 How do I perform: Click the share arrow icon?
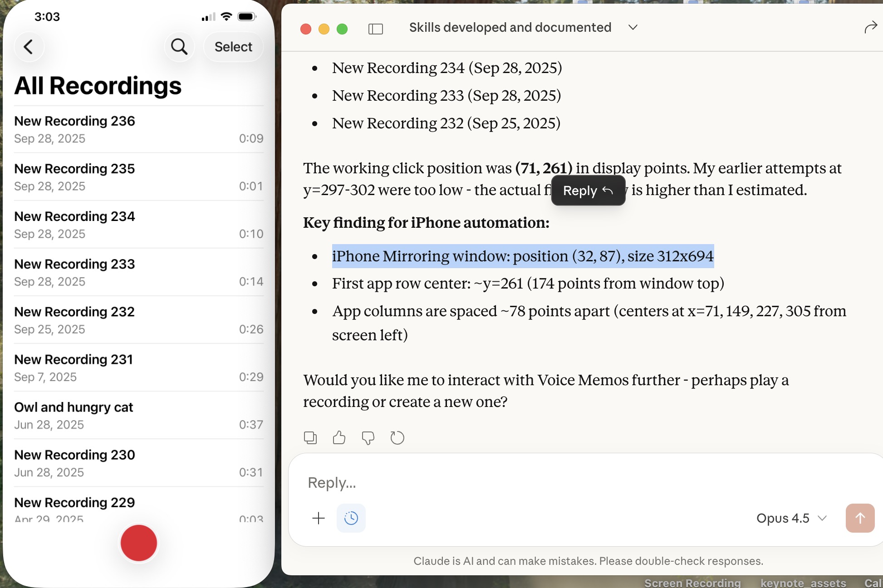tap(870, 28)
